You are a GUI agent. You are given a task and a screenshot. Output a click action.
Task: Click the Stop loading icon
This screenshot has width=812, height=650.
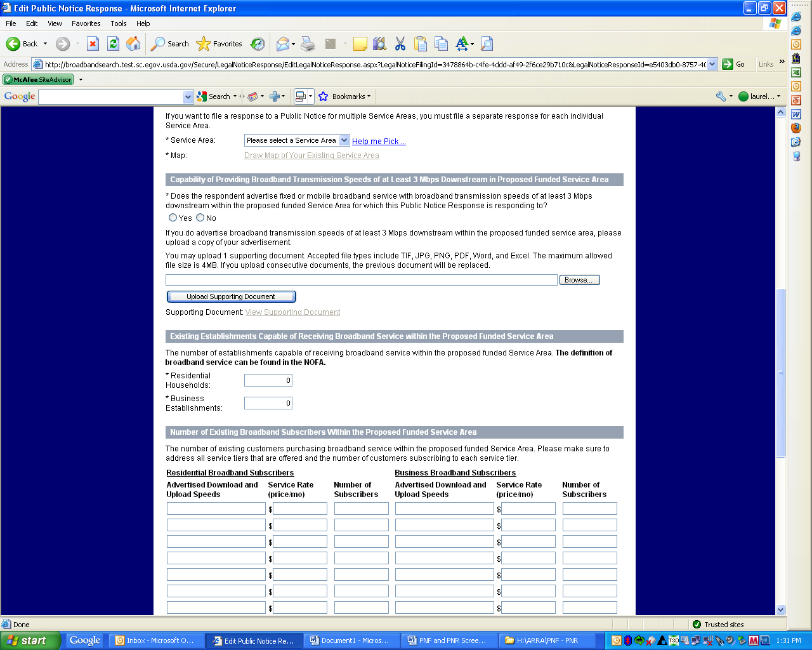click(93, 44)
